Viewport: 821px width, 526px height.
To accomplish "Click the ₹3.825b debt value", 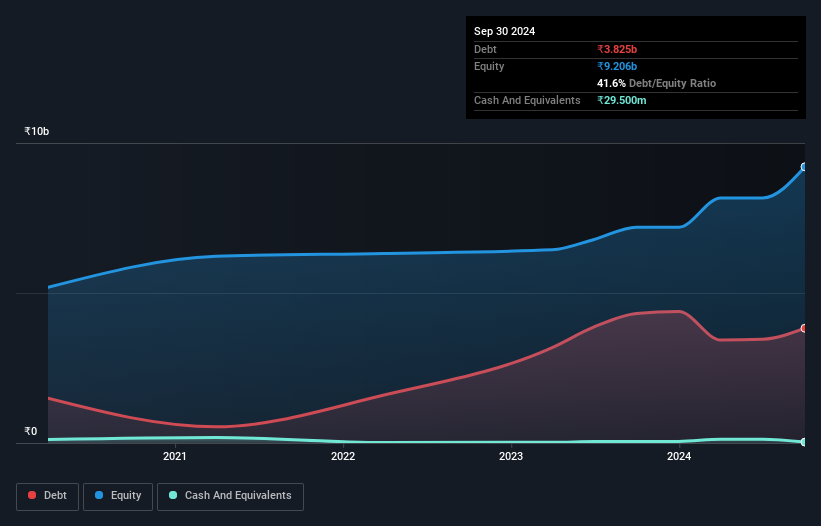I will pyautogui.click(x=617, y=49).
